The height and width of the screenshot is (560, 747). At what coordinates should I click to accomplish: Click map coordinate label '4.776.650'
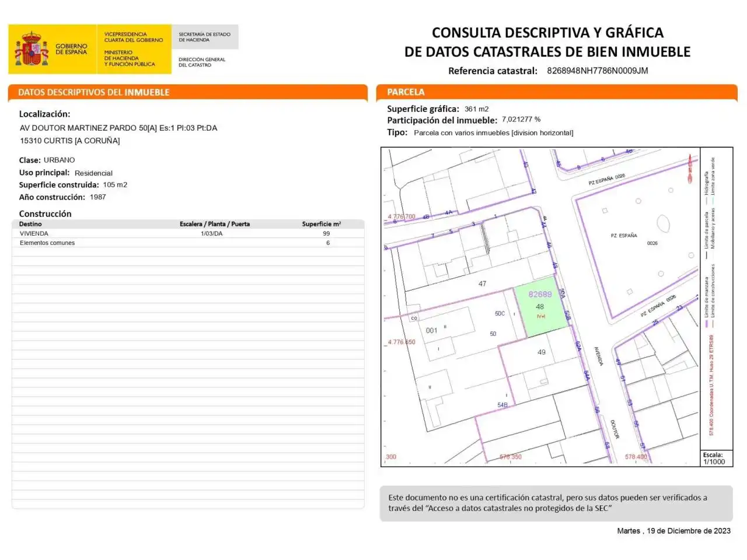[402, 342]
